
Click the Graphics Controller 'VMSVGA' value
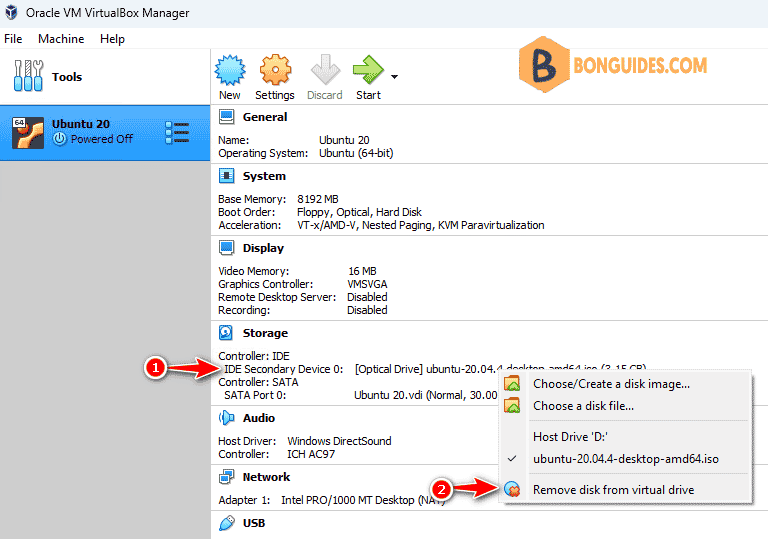click(x=367, y=284)
